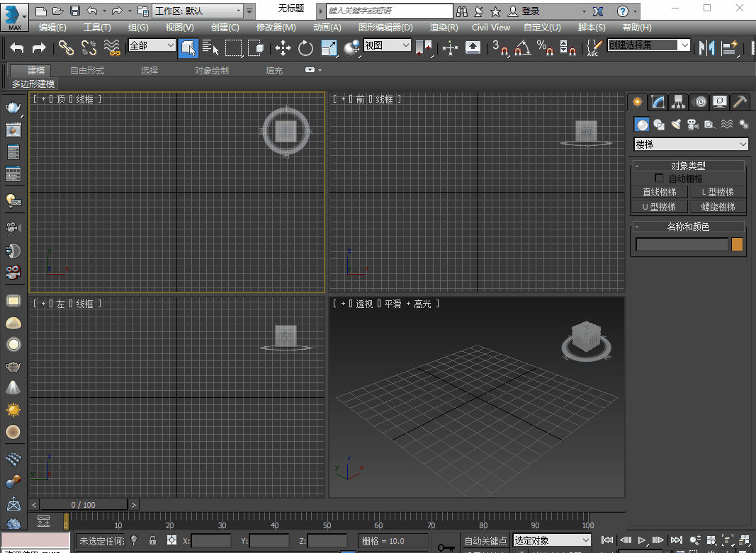
Task: Open the Modify command panel tab
Action: 658,102
